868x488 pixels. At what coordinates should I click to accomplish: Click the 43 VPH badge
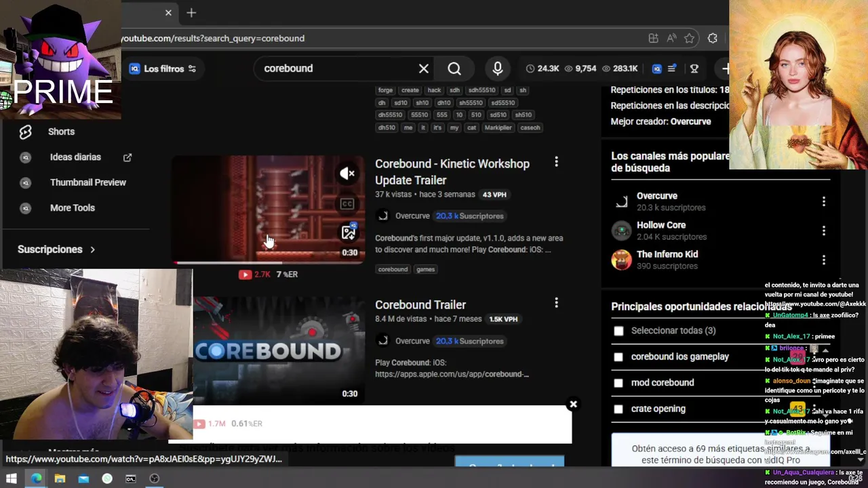coord(494,195)
